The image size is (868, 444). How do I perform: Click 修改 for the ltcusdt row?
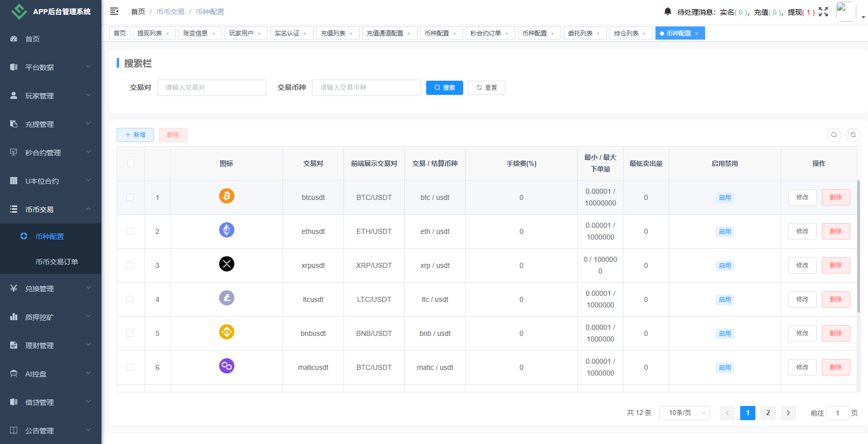point(802,299)
